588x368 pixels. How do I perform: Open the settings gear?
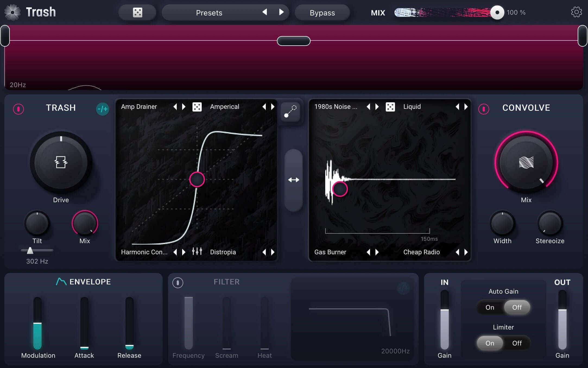coord(576,12)
